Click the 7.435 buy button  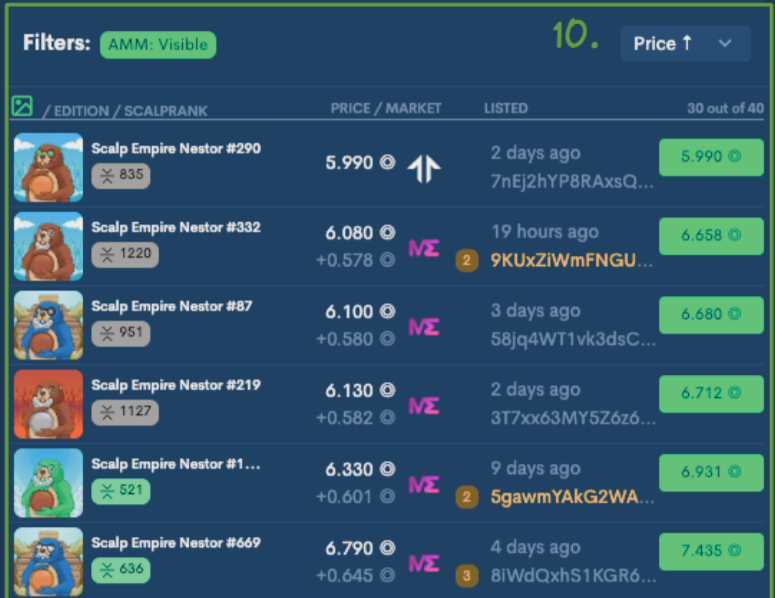(711, 551)
